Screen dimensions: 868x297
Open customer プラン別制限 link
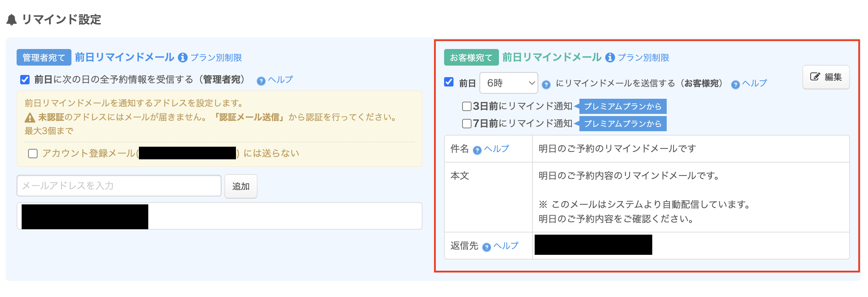[643, 58]
